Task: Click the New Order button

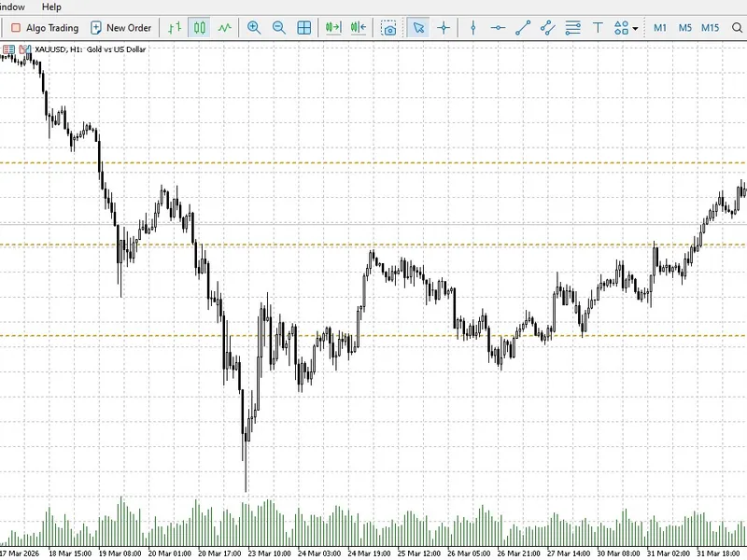Action: tap(121, 28)
